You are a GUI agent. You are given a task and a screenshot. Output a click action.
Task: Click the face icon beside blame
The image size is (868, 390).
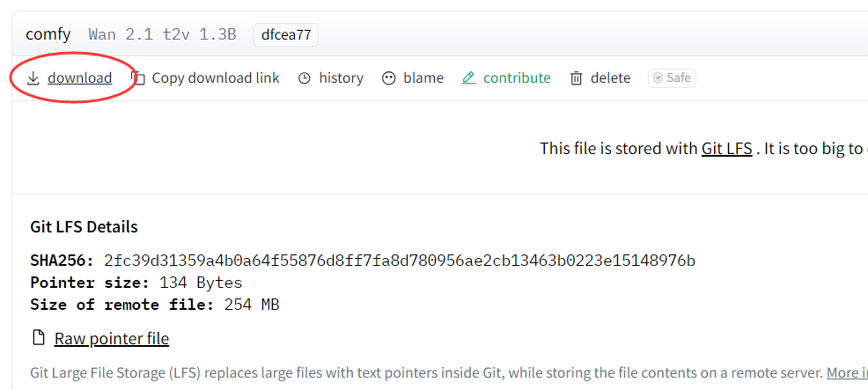(x=389, y=78)
